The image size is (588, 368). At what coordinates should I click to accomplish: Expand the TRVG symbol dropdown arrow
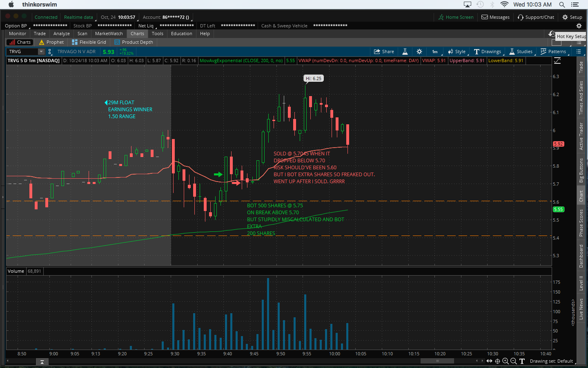click(41, 52)
